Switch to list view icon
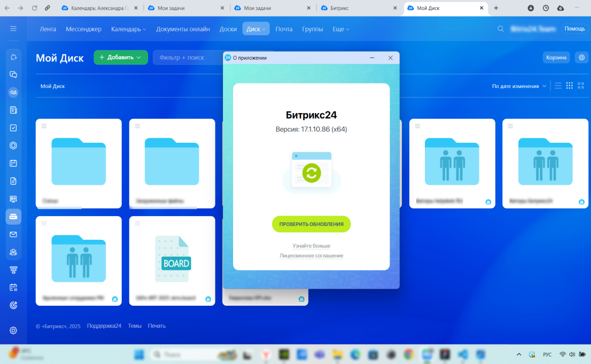Screen dimensions: 591x364 tap(558, 86)
